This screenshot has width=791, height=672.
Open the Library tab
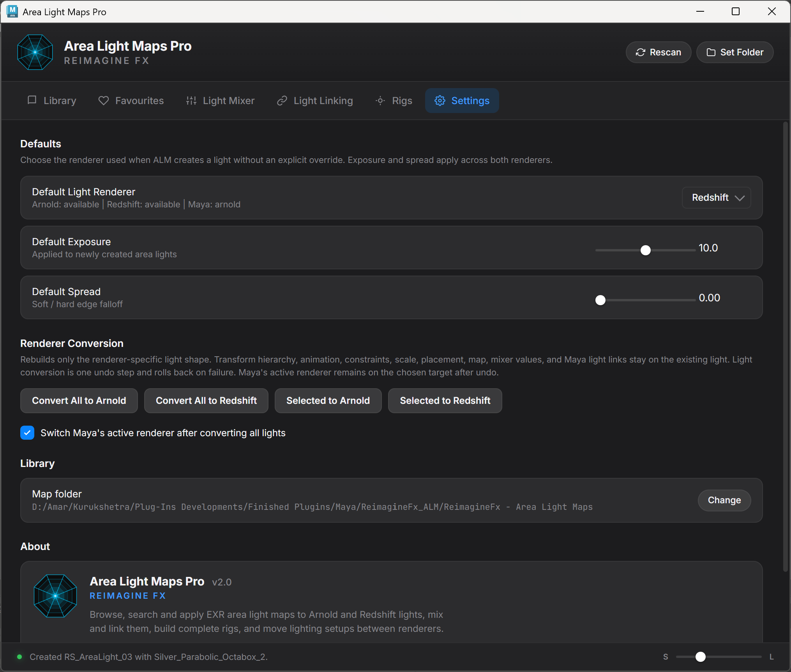[52, 101]
